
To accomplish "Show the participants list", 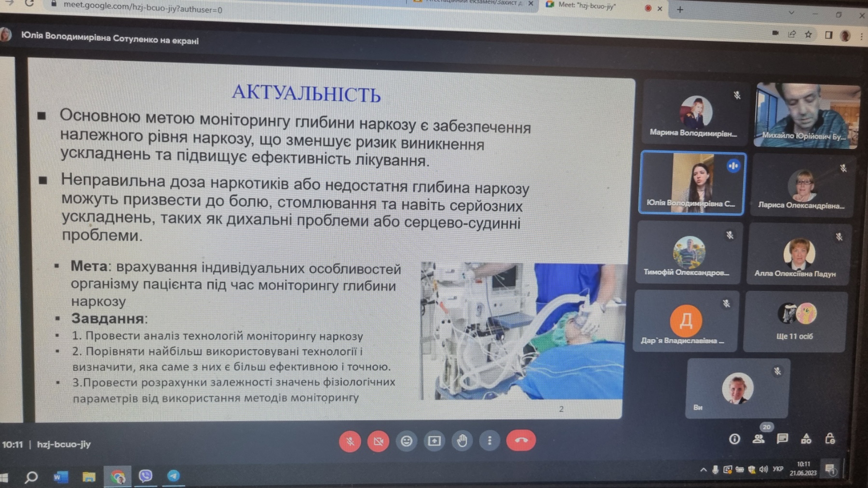I will [759, 439].
